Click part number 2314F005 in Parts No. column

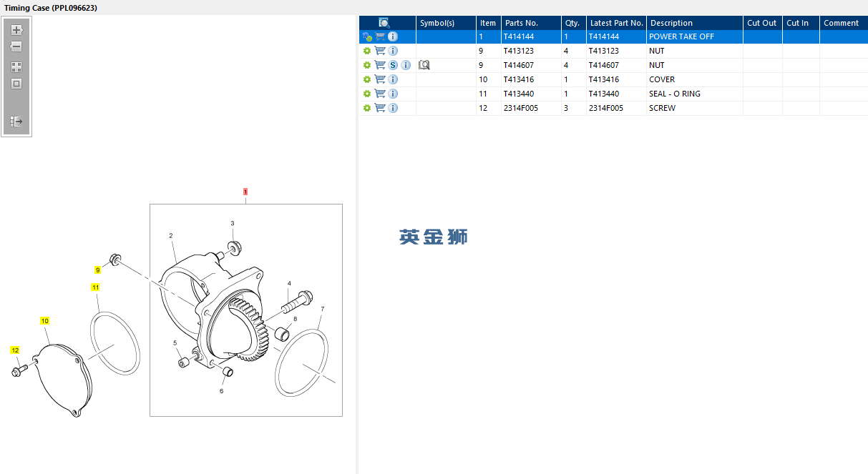[521, 108]
